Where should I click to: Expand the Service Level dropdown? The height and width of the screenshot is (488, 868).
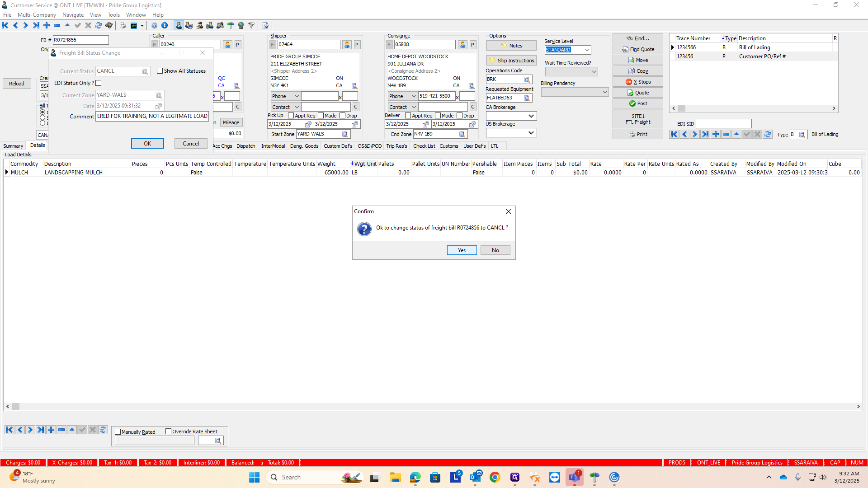tap(587, 50)
